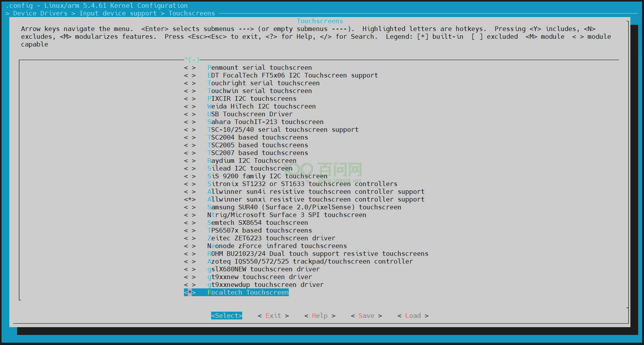Enable the EDT FocalTech FT5x06 checkbox
The image size is (644, 345).
190,75
